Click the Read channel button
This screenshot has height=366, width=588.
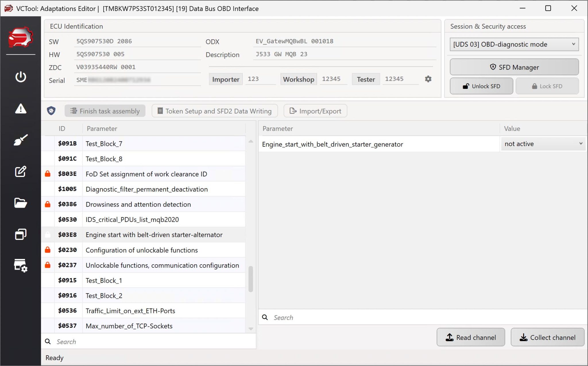(471, 337)
